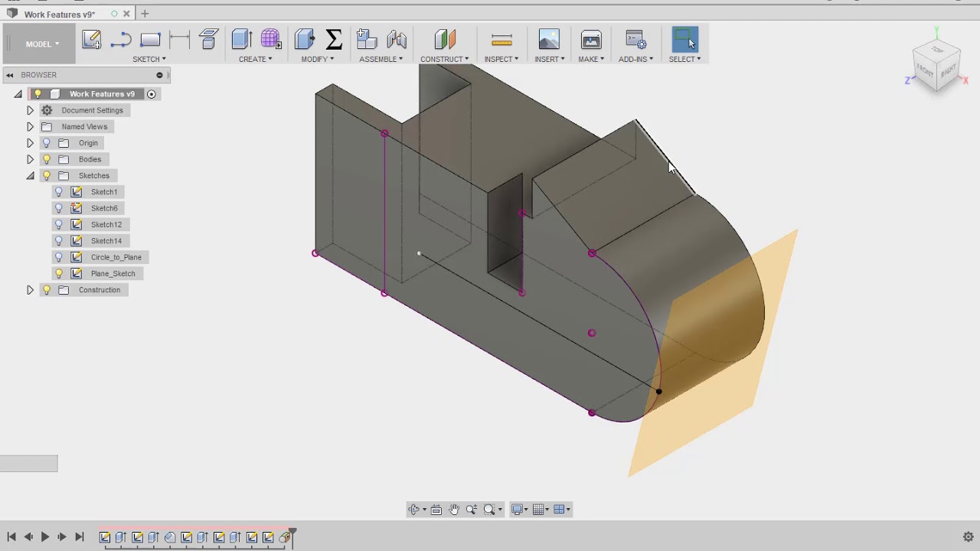The image size is (980, 551).
Task: Toggle the Bodies folder visibility bulb
Action: pyautogui.click(x=47, y=159)
